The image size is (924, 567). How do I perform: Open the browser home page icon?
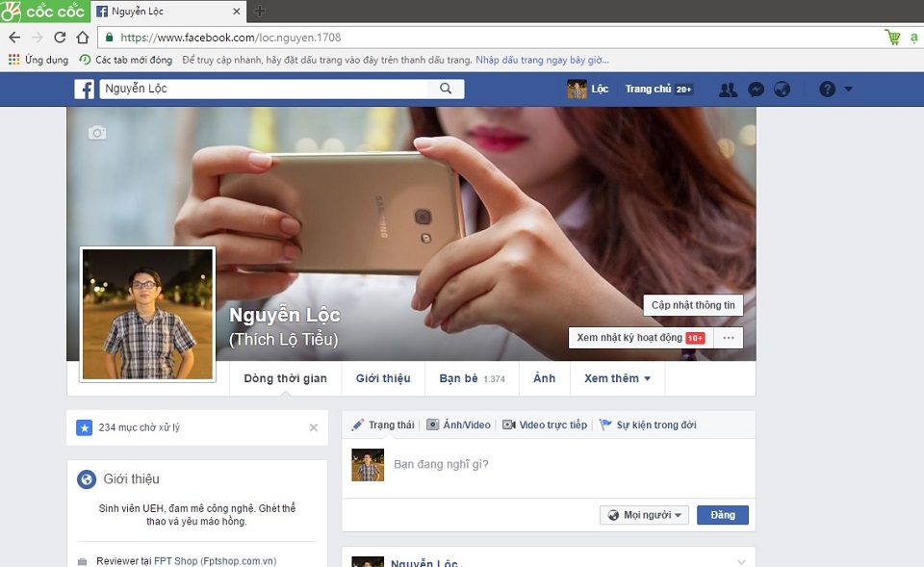pyautogui.click(x=83, y=38)
